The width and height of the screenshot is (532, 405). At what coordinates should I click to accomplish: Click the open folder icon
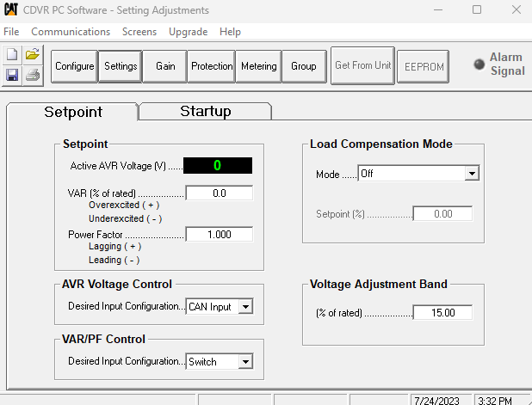pyautogui.click(x=33, y=55)
